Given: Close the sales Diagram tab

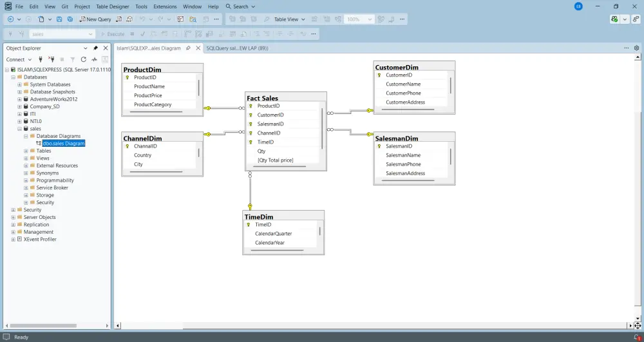Looking at the screenshot, I should pyautogui.click(x=198, y=48).
